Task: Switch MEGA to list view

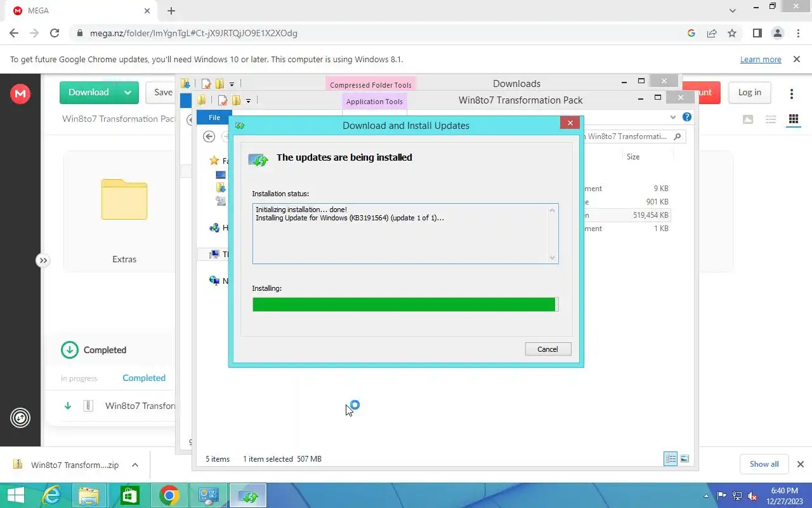Action: (x=771, y=119)
